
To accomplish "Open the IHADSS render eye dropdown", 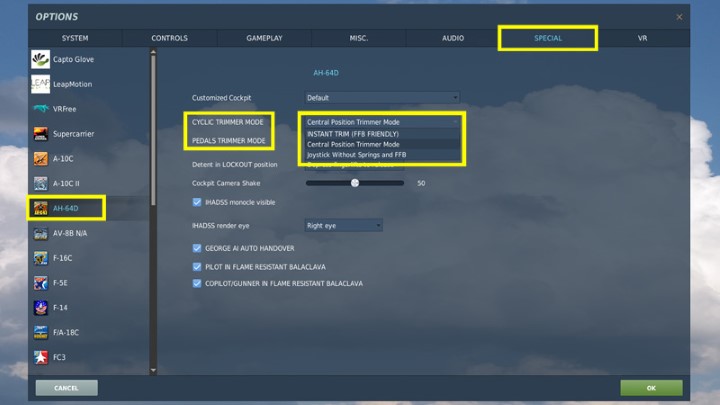I will [343, 225].
